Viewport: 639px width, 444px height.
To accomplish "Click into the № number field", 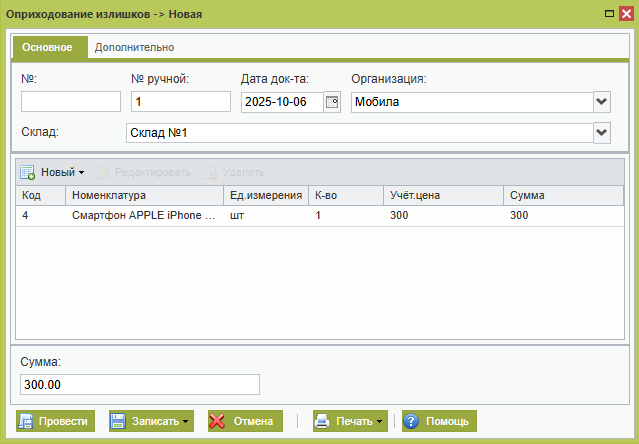I will [x=70, y=101].
